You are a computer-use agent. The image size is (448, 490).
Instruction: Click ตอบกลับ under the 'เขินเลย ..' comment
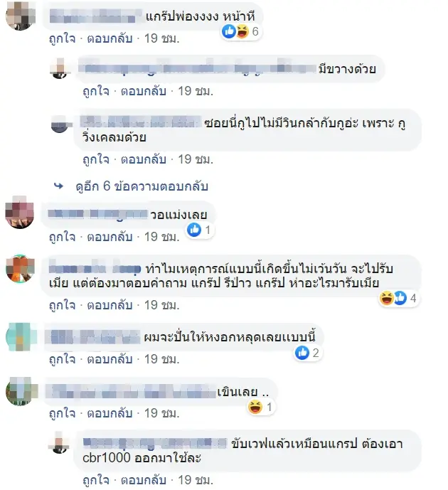click(110, 413)
